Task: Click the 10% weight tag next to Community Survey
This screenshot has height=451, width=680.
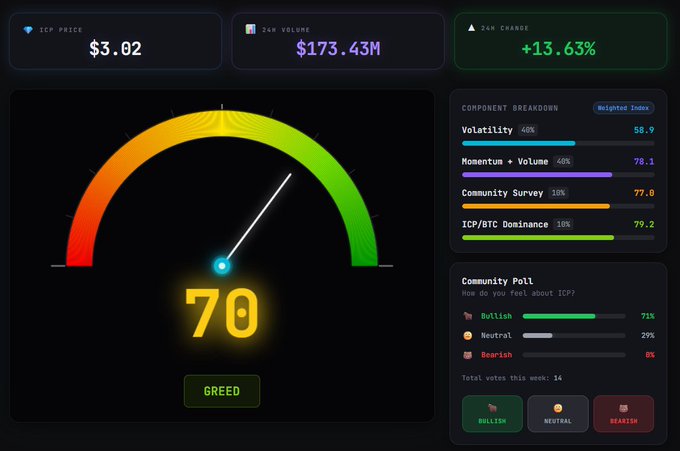Action: (x=558, y=193)
